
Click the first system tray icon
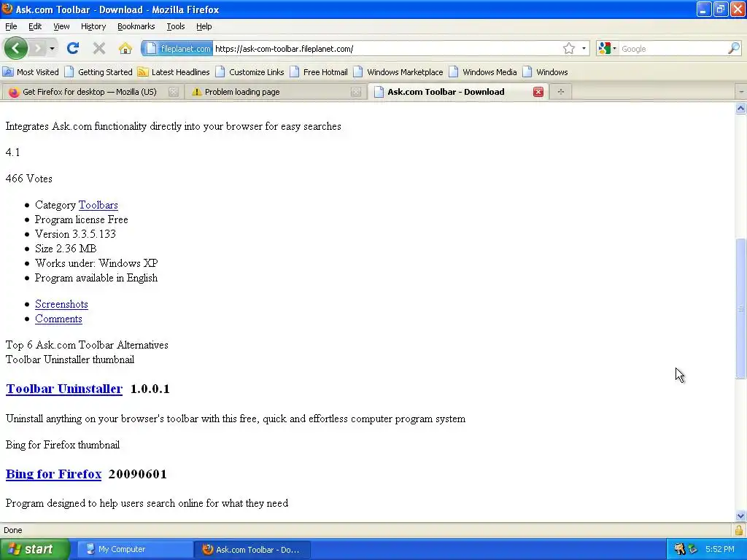[x=679, y=549]
